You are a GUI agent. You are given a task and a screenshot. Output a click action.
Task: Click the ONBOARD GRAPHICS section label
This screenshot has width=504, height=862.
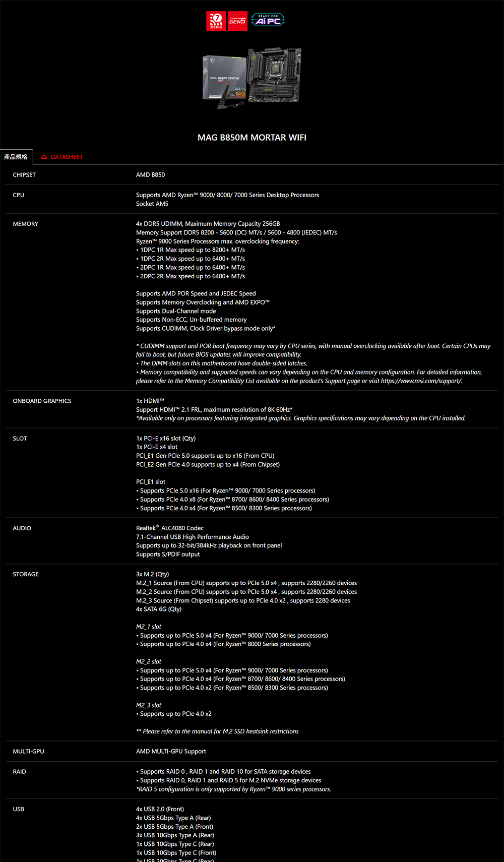pos(42,401)
